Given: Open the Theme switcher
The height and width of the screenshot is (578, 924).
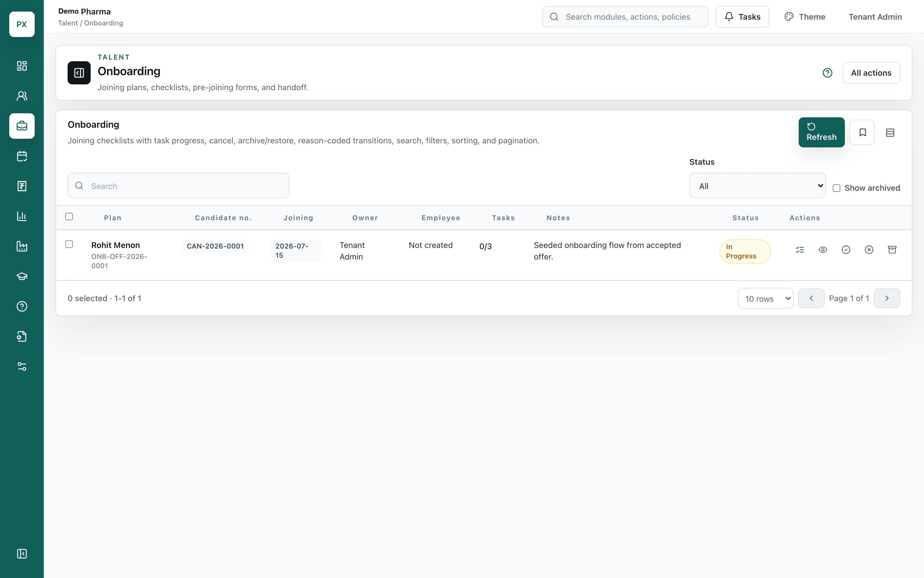Looking at the screenshot, I should pyautogui.click(x=804, y=17).
